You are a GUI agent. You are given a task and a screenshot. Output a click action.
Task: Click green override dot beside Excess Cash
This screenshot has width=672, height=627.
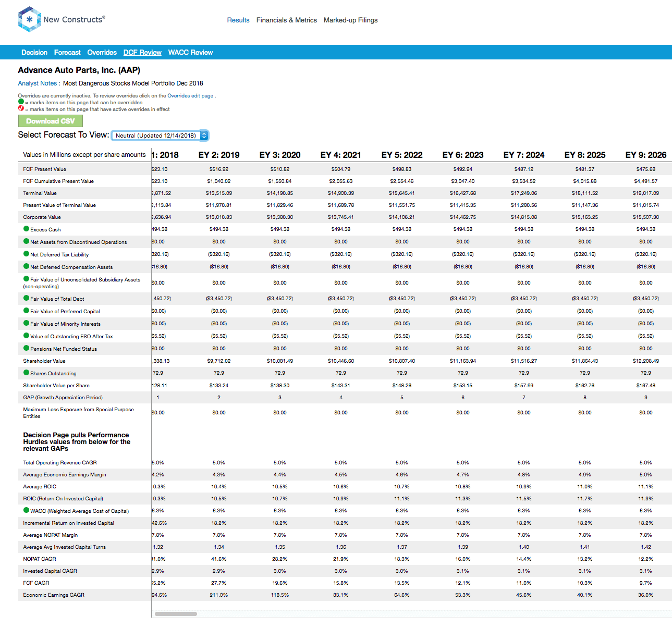[x=26, y=229]
